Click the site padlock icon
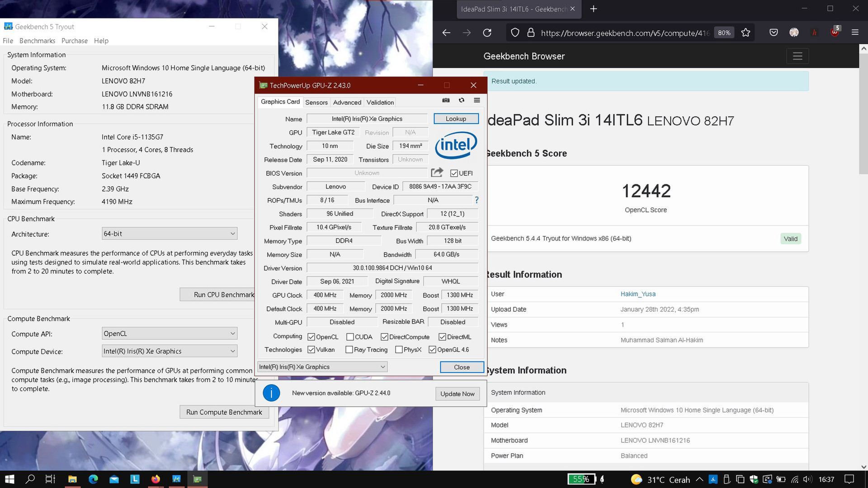 (531, 33)
